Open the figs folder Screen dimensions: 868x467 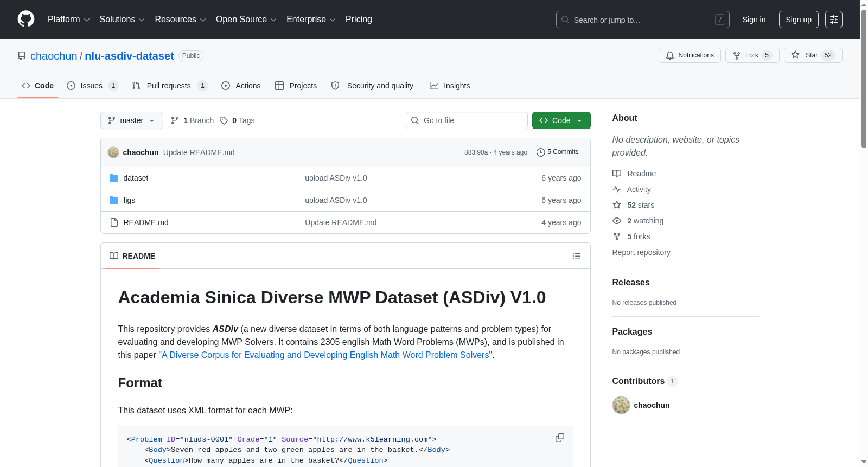[x=129, y=200]
